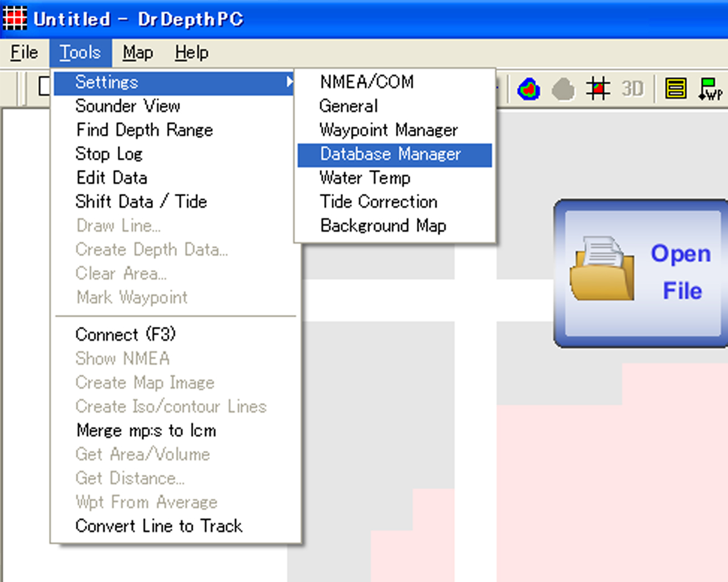
Task: Click the folder icon in Open File
Action: [x=603, y=269]
